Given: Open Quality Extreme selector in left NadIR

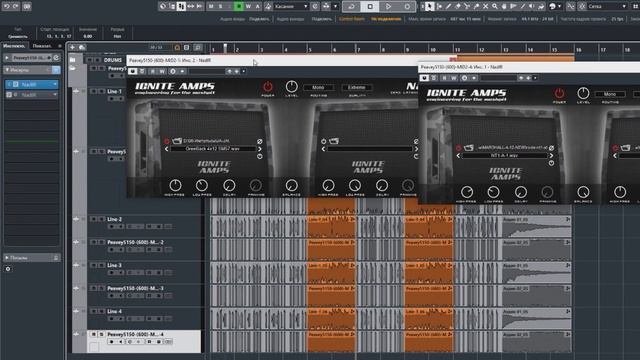Looking at the screenshot, I should [x=356, y=87].
